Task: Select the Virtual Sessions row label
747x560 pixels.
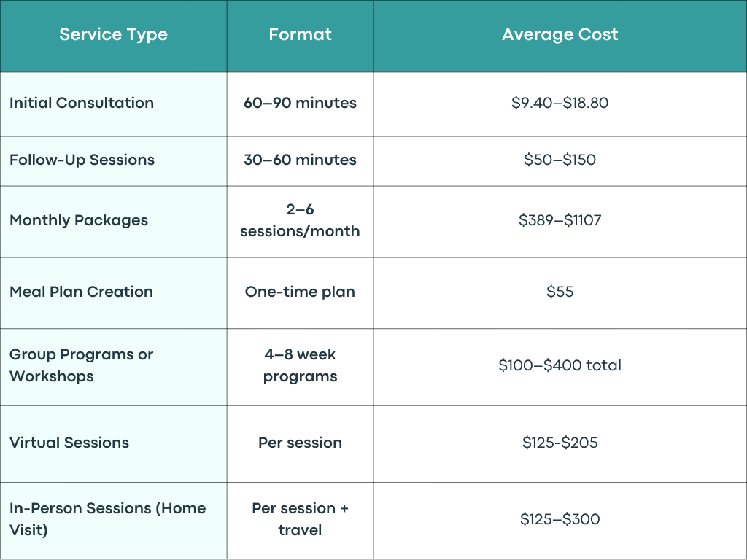Action: pyautogui.click(x=69, y=443)
